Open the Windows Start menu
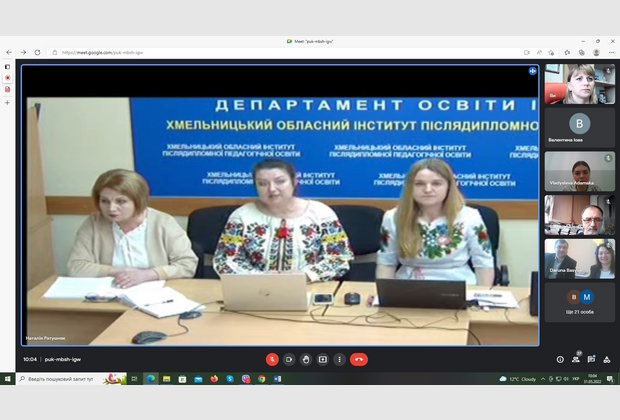 pos(8,379)
